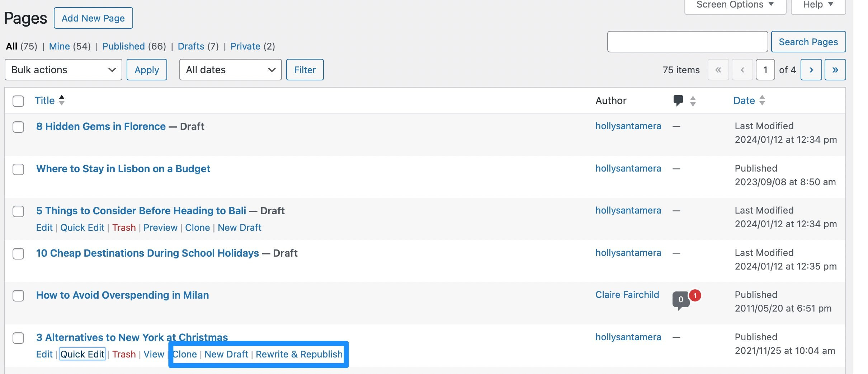This screenshot has height=374, width=868.
Task: Click the pending comment badge on Milan row
Action: pyautogui.click(x=695, y=296)
